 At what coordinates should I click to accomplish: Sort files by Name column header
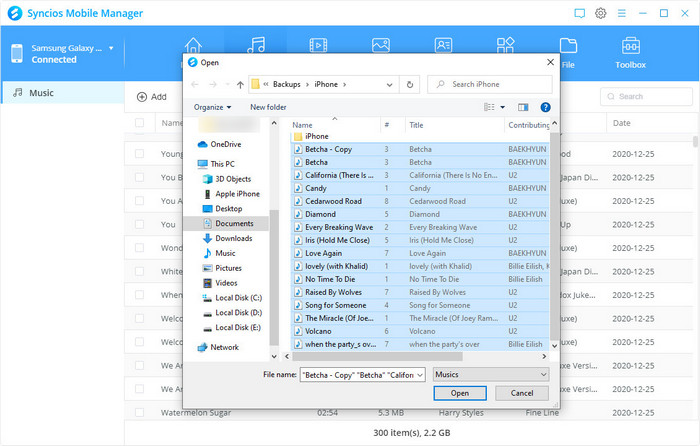[x=302, y=125]
